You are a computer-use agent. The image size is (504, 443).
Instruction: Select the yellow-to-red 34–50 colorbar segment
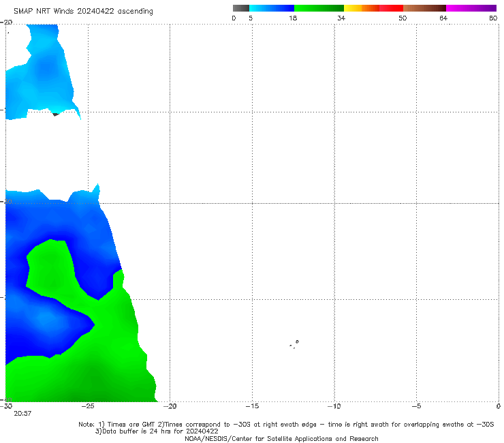coord(373,8)
